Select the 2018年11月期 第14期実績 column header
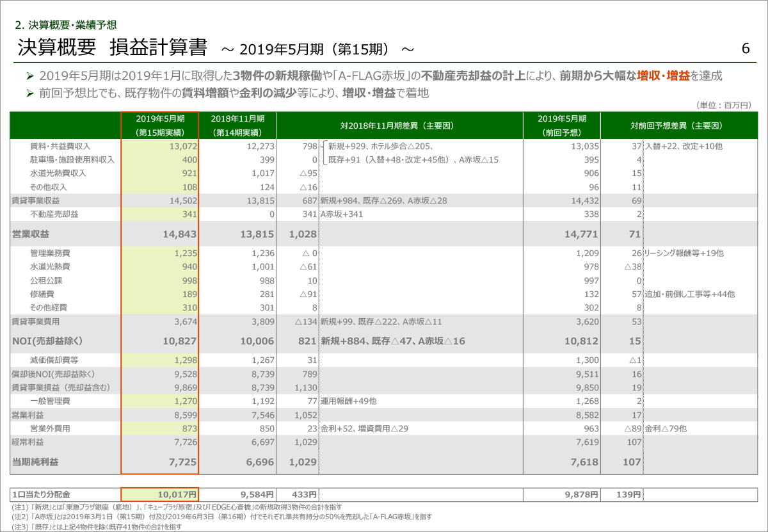The image size is (768, 532). click(237, 125)
